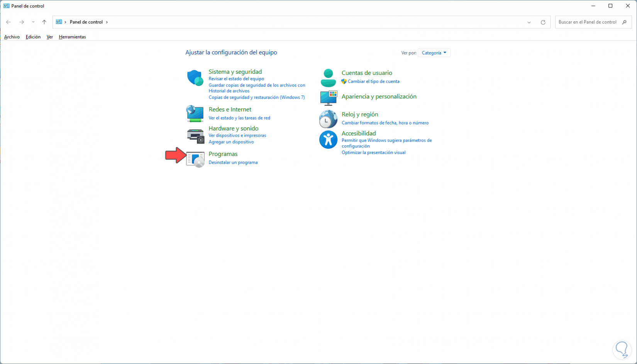Close the Panel de control window
The width and height of the screenshot is (637, 364).
coord(628,6)
